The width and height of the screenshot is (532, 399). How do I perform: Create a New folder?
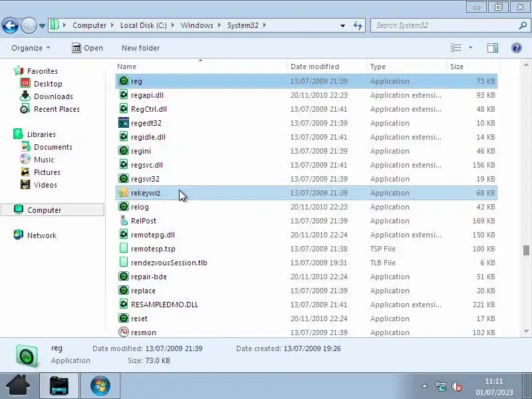[140, 48]
